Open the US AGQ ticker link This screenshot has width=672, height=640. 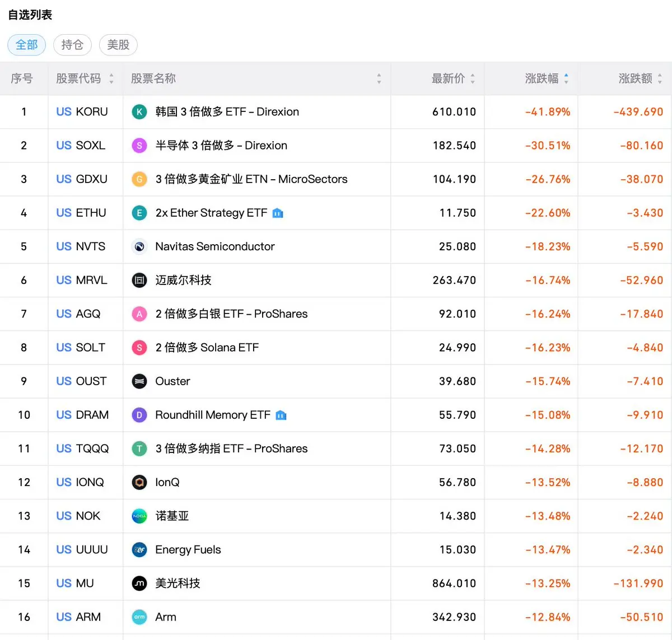(x=78, y=314)
